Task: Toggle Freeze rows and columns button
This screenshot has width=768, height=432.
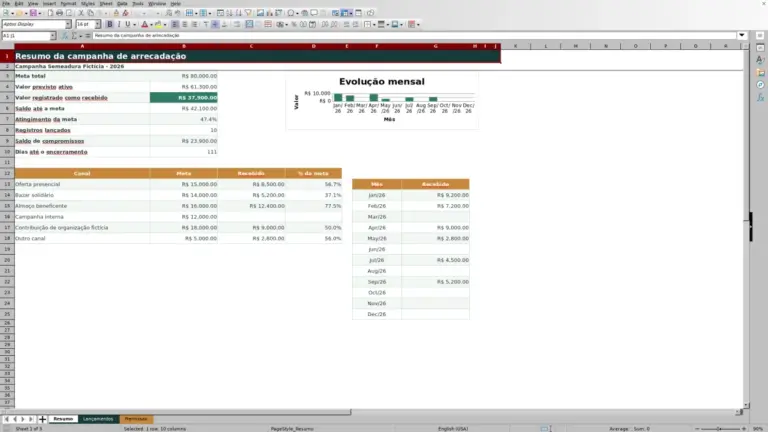Action: coord(345,13)
